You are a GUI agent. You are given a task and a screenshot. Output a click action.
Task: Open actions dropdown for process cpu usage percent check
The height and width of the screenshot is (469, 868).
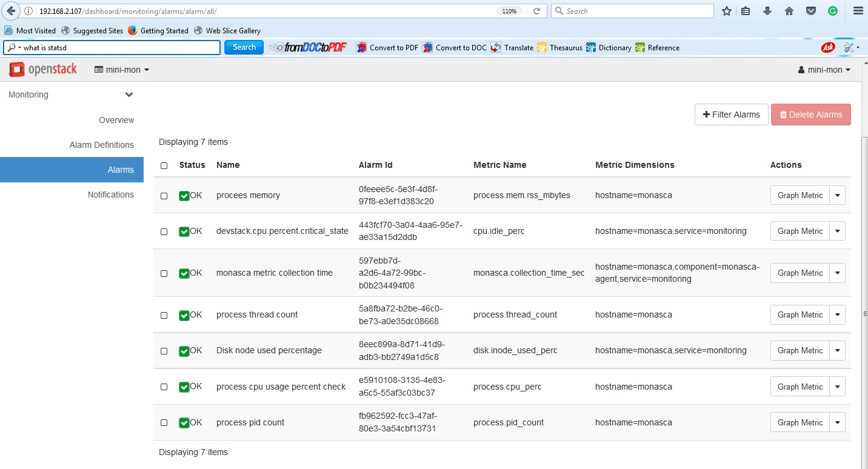(838, 387)
